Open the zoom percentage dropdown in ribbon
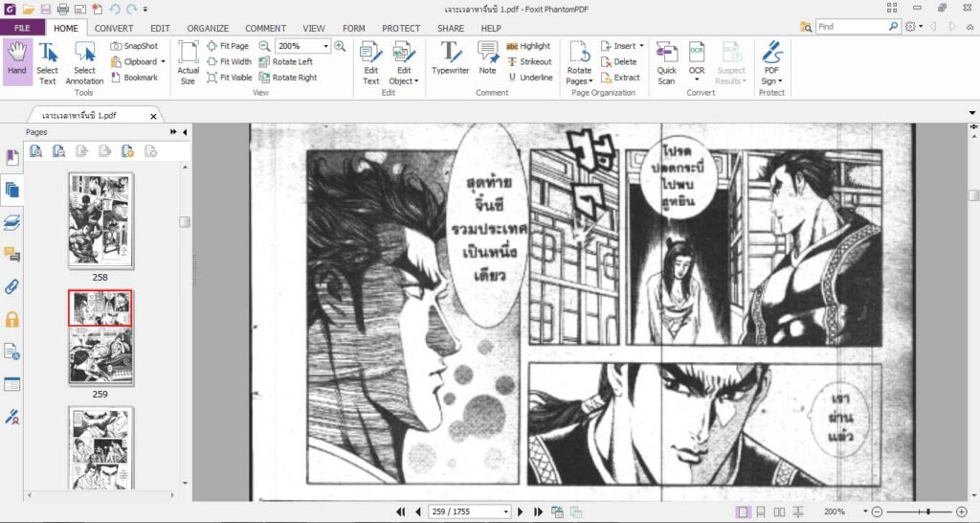 coord(325,46)
